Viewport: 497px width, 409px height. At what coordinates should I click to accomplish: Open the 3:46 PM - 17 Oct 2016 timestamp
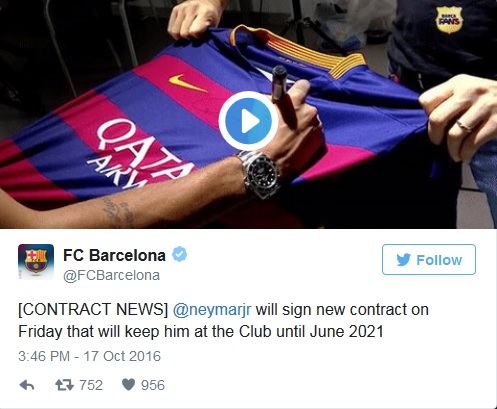coord(89,356)
